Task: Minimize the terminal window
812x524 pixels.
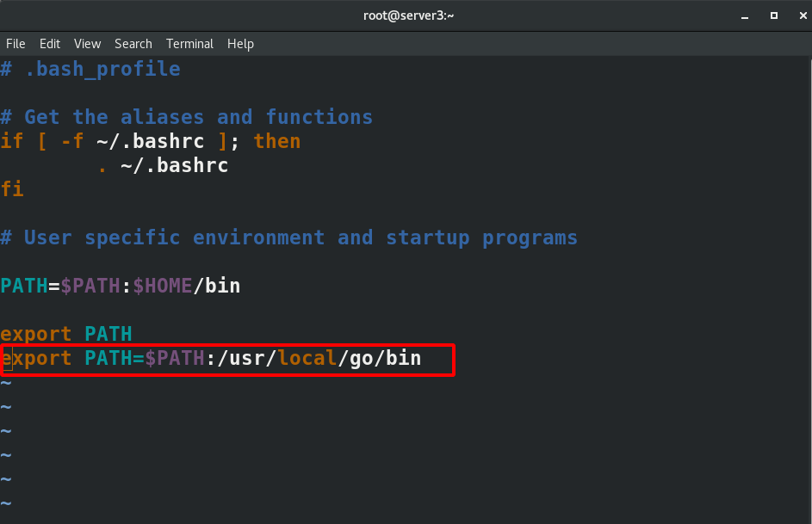Action: [x=745, y=16]
